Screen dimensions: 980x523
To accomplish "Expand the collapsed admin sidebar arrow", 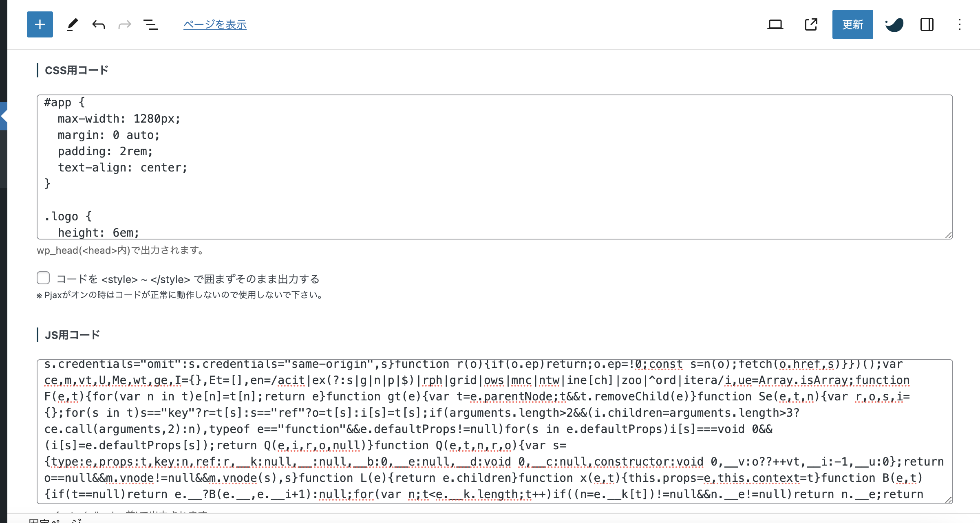I will (3, 116).
